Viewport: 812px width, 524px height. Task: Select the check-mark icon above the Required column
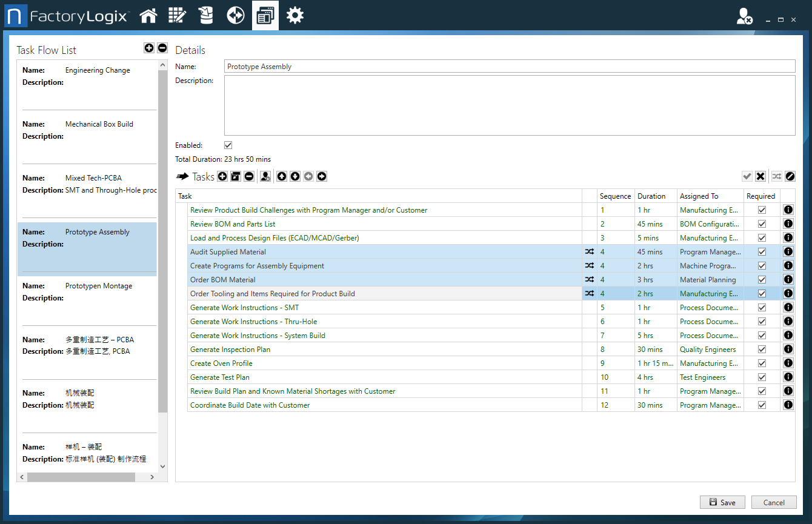coord(747,176)
